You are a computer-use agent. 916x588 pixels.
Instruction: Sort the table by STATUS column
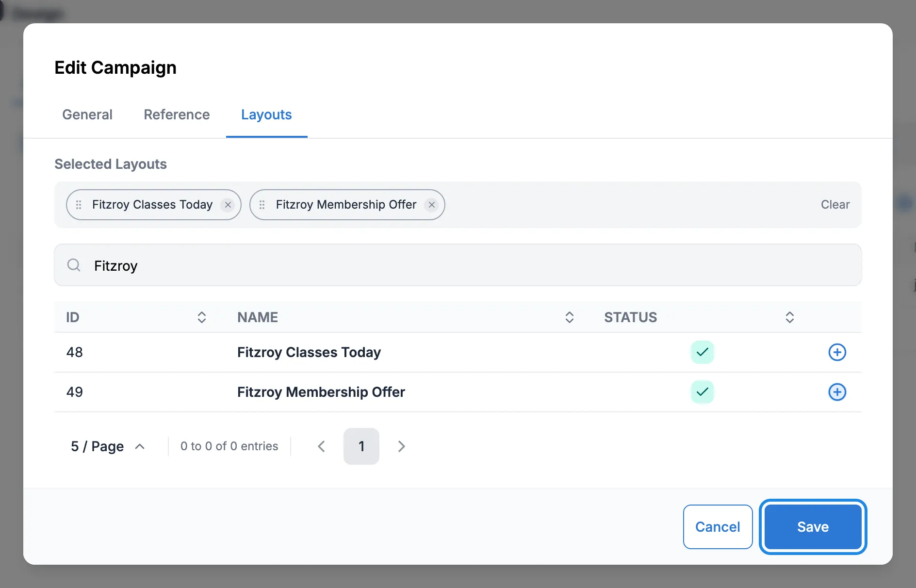pyautogui.click(x=790, y=317)
